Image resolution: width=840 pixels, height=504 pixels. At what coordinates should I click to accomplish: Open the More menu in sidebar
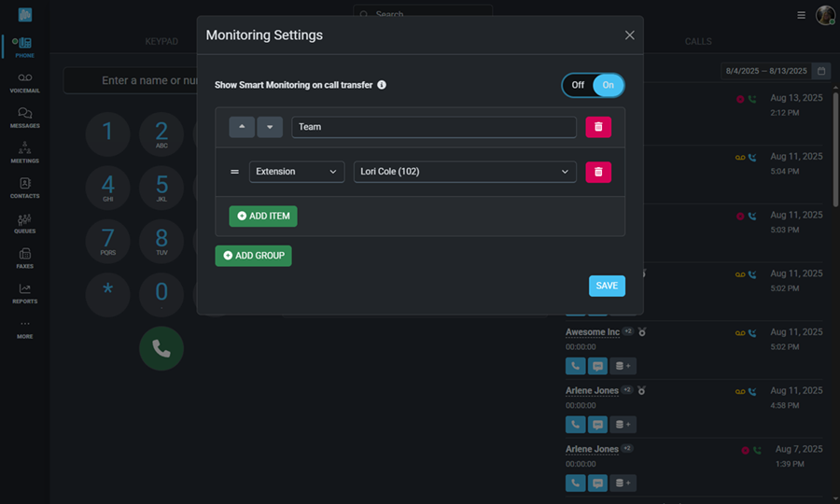(24, 329)
